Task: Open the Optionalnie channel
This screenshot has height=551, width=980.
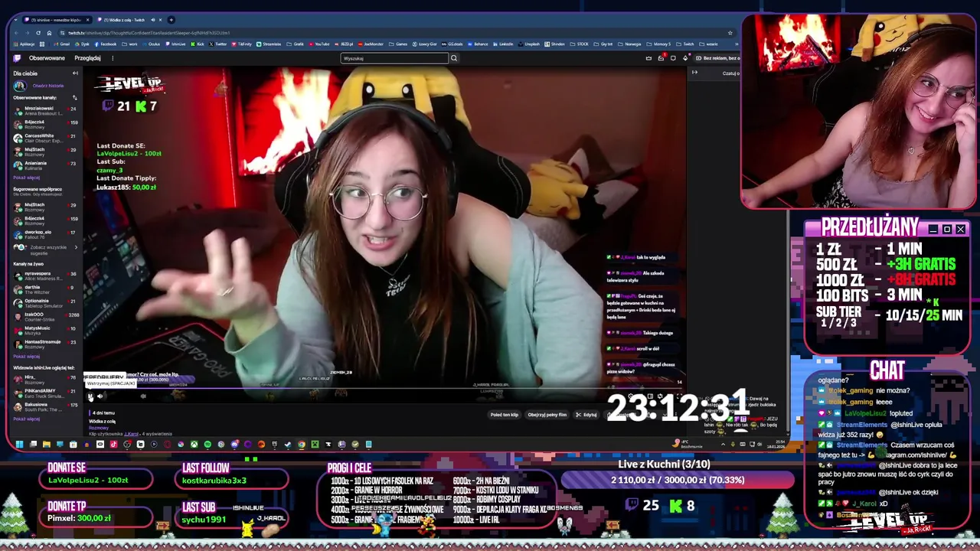Action: [x=45, y=304]
